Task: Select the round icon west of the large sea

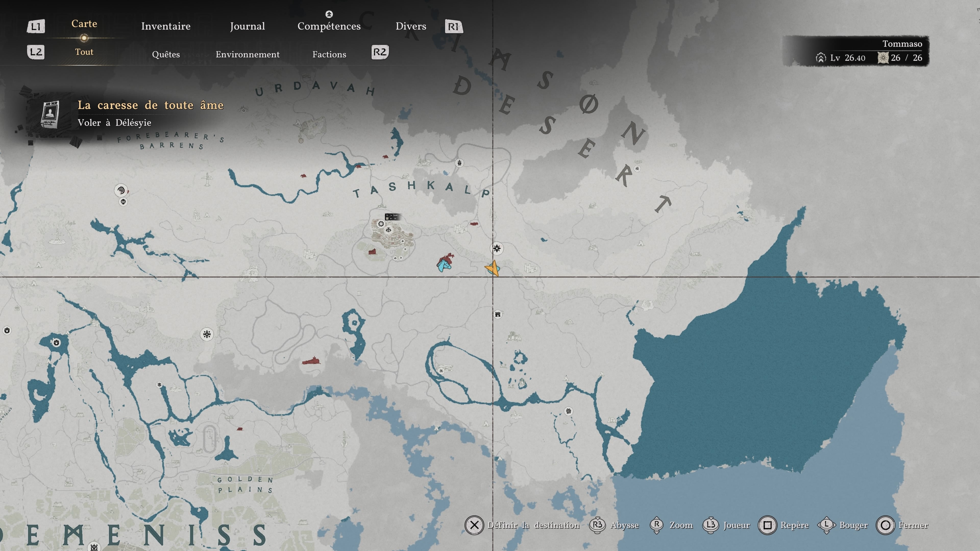Action: click(x=568, y=411)
